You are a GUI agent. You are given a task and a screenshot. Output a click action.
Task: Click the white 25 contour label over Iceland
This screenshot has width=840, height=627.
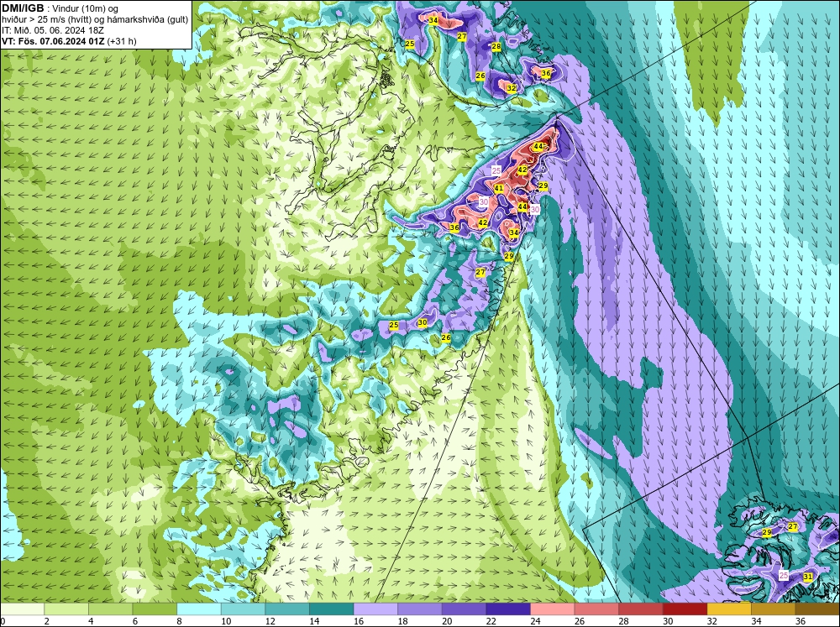pos(783,576)
